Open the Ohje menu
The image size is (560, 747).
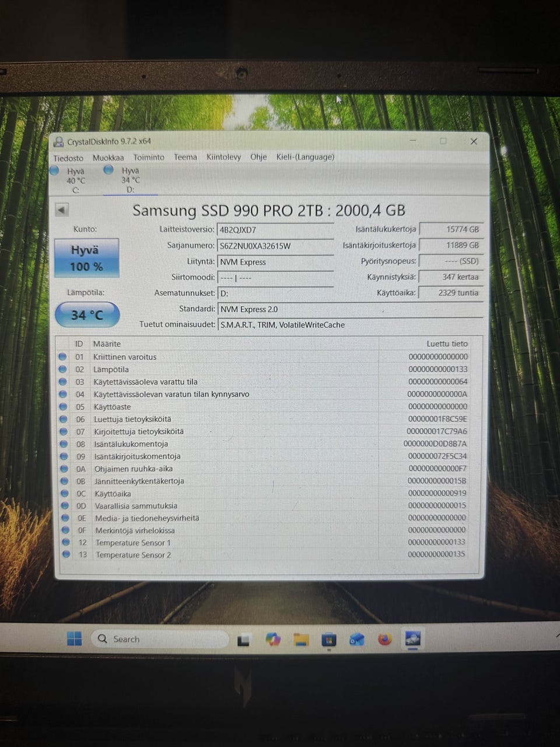[x=258, y=157]
